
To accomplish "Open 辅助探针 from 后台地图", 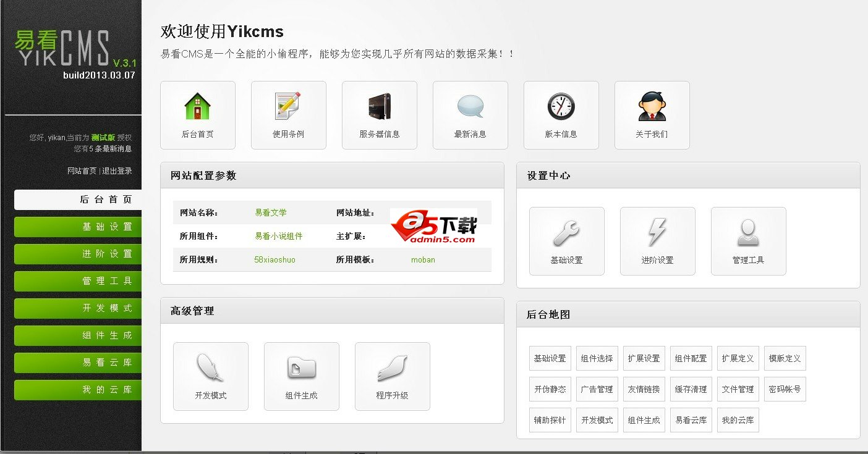I will (x=550, y=420).
